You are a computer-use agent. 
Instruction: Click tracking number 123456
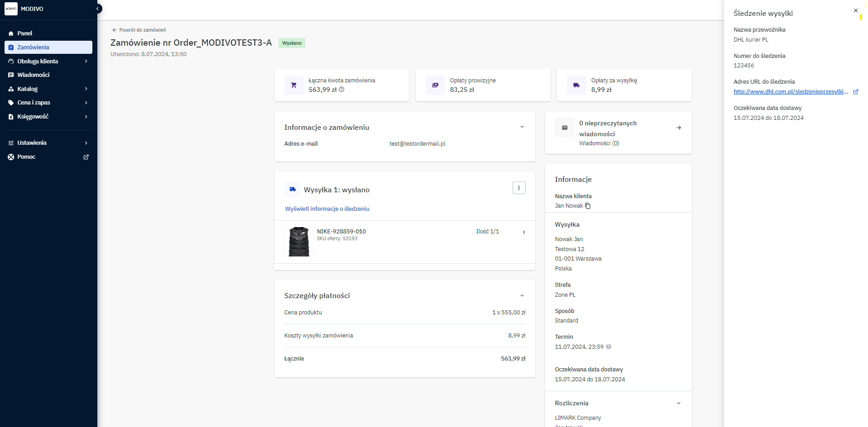click(x=744, y=66)
